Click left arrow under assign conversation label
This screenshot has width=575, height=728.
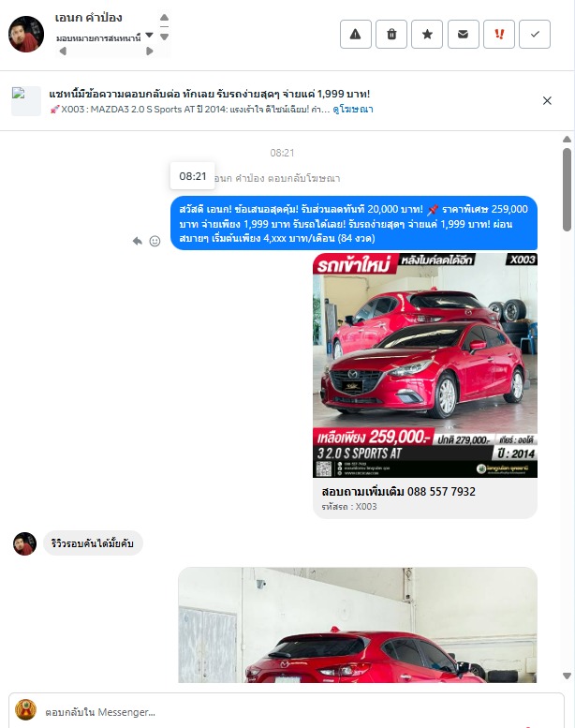coord(63,52)
